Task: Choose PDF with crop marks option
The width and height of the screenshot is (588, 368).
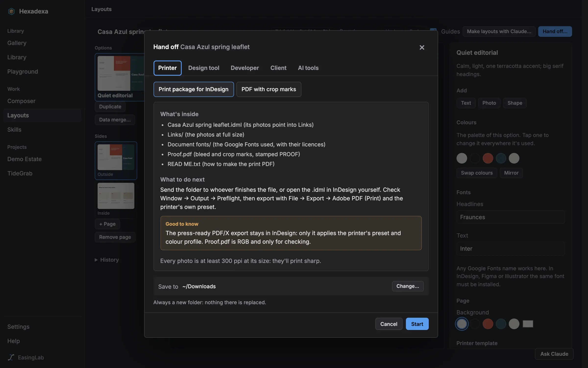Action: click(269, 89)
